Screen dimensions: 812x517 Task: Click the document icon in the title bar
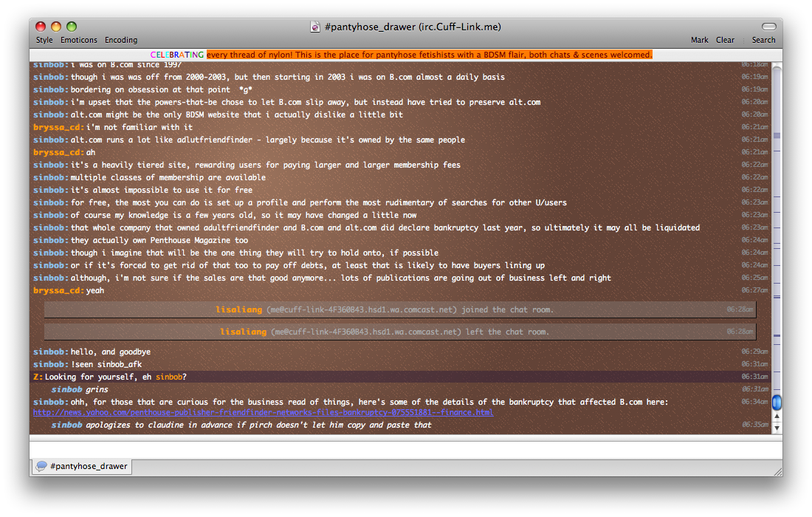pos(315,27)
